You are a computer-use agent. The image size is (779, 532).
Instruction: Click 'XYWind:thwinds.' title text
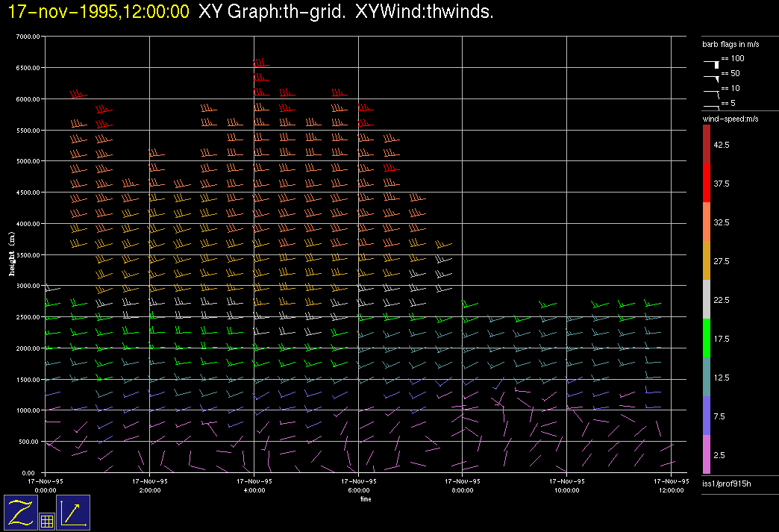(425, 12)
